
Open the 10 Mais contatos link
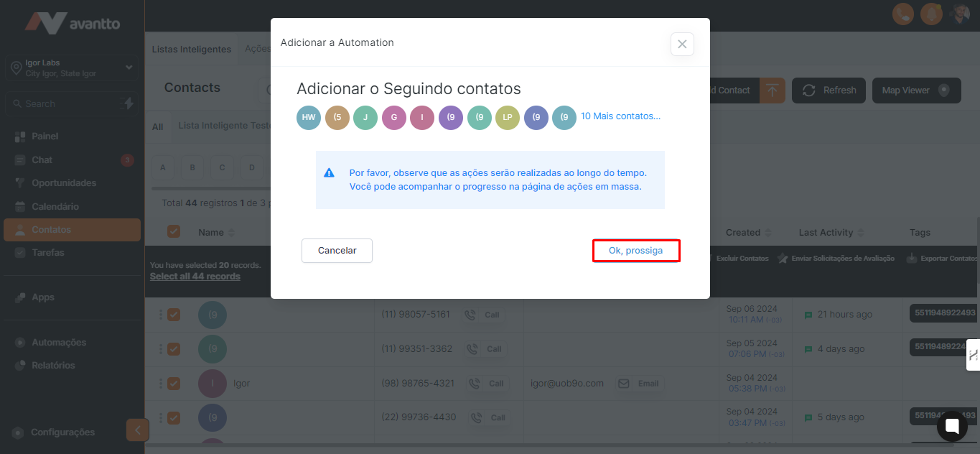[x=620, y=116]
